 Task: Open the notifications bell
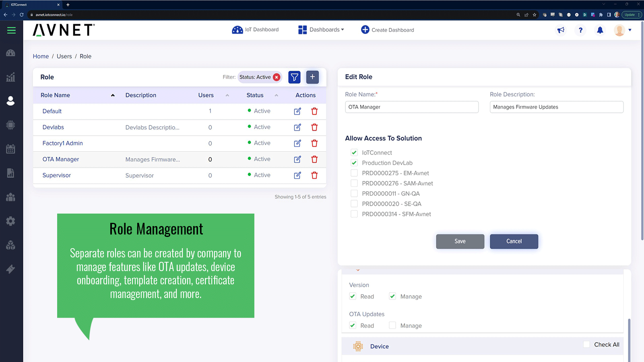pos(600,30)
